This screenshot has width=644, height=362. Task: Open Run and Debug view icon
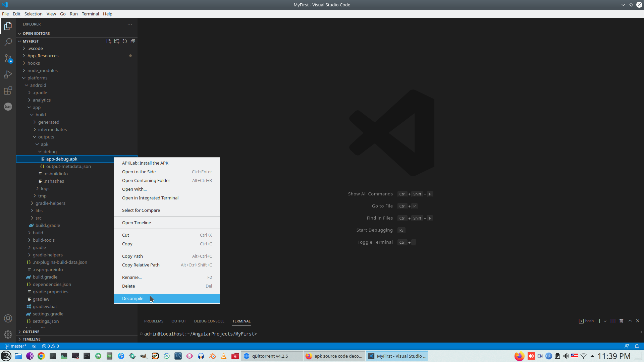click(8, 74)
